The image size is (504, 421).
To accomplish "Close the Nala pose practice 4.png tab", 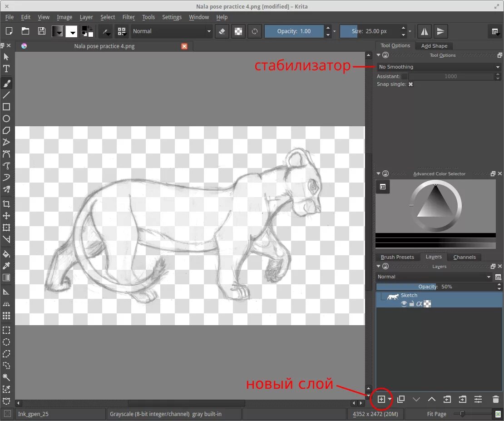I will [184, 46].
